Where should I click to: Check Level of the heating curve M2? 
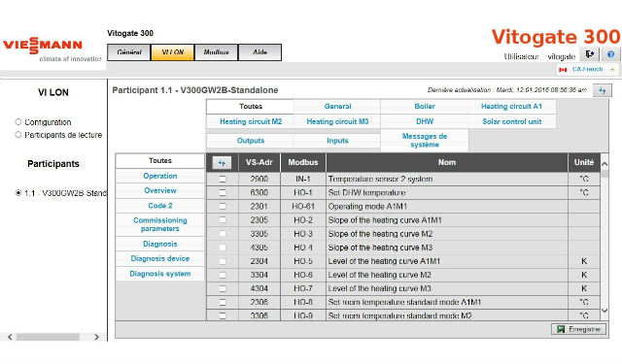coord(223,275)
